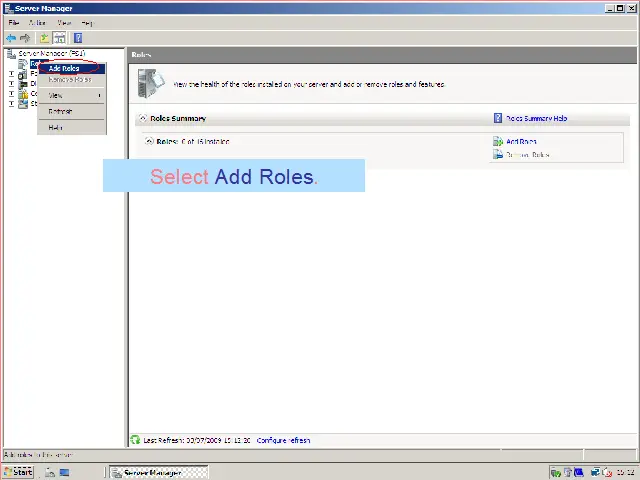640x480 pixels.
Task: Click the Roles Summary Help book icon
Action: tap(498, 118)
